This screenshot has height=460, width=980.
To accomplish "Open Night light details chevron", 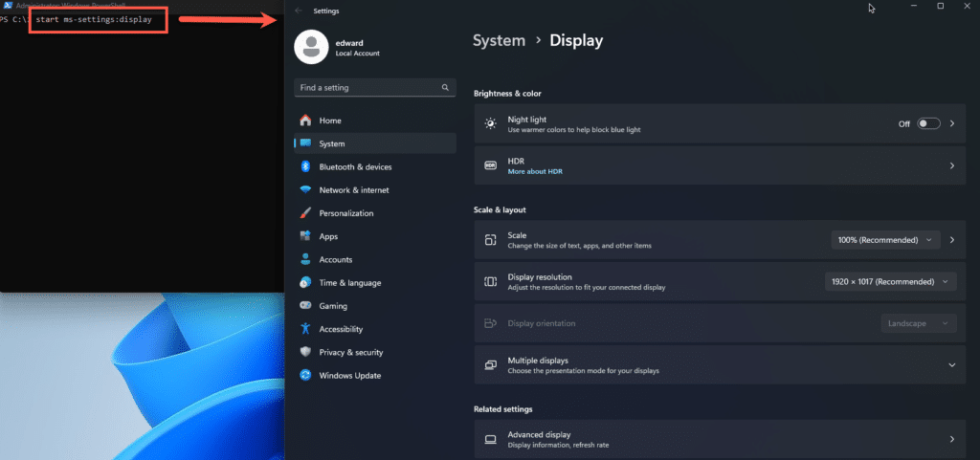I will [952, 123].
